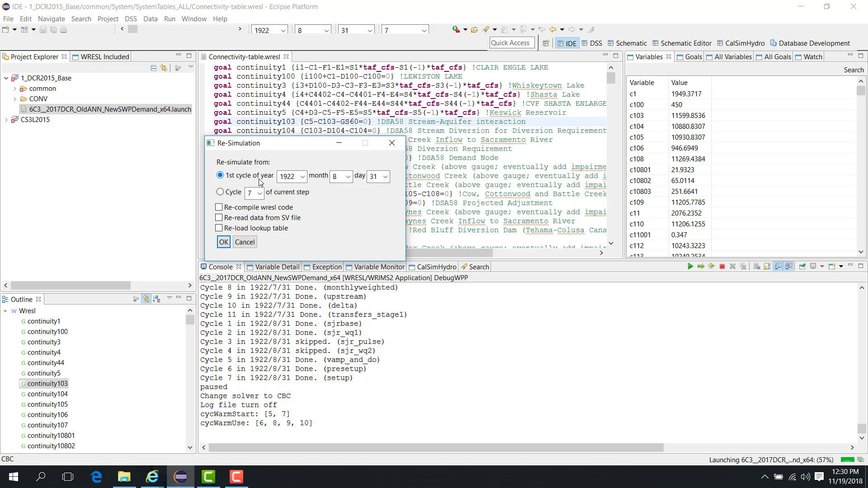
Task: Click the debug launch icon in toolbar
Action: 456,30
